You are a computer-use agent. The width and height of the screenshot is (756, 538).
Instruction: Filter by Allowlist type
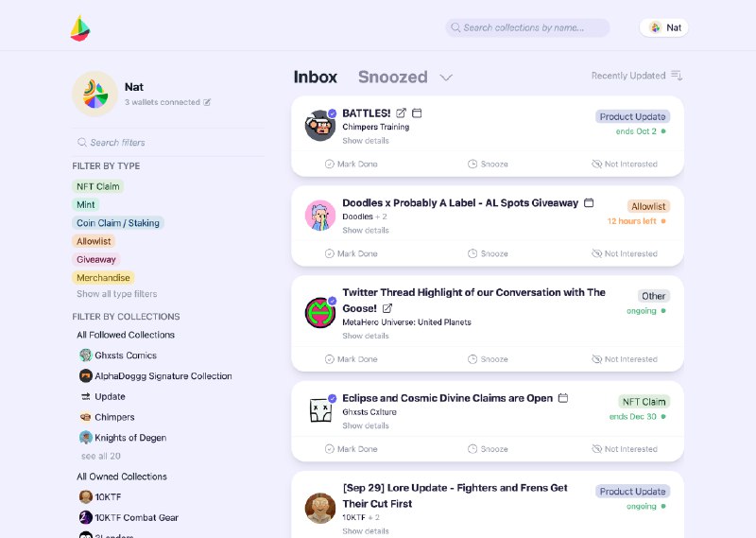(94, 241)
